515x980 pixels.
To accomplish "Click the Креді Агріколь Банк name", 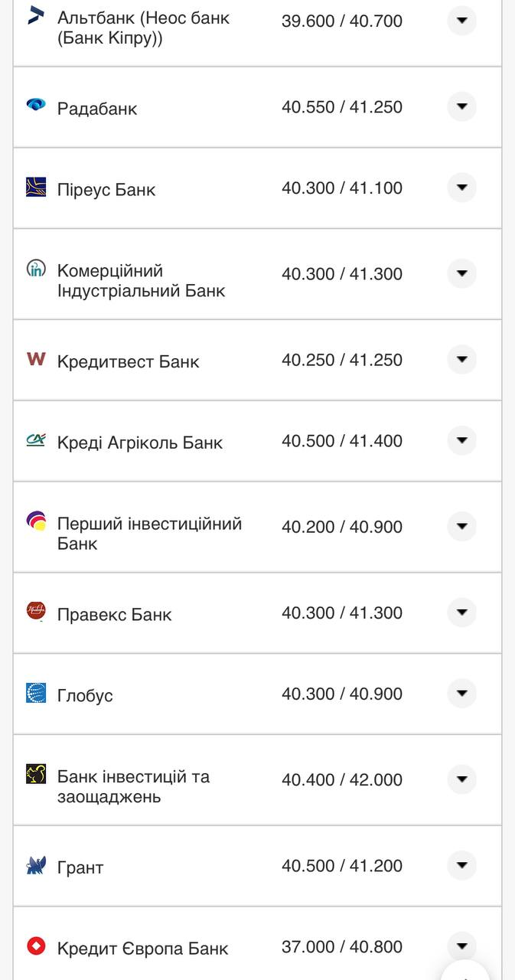I will (139, 442).
